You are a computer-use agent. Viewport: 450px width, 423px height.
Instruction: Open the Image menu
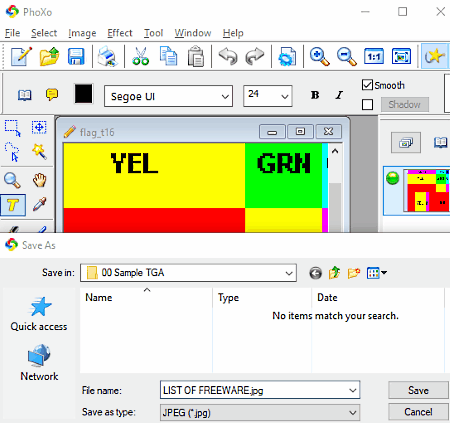tap(82, 33)
